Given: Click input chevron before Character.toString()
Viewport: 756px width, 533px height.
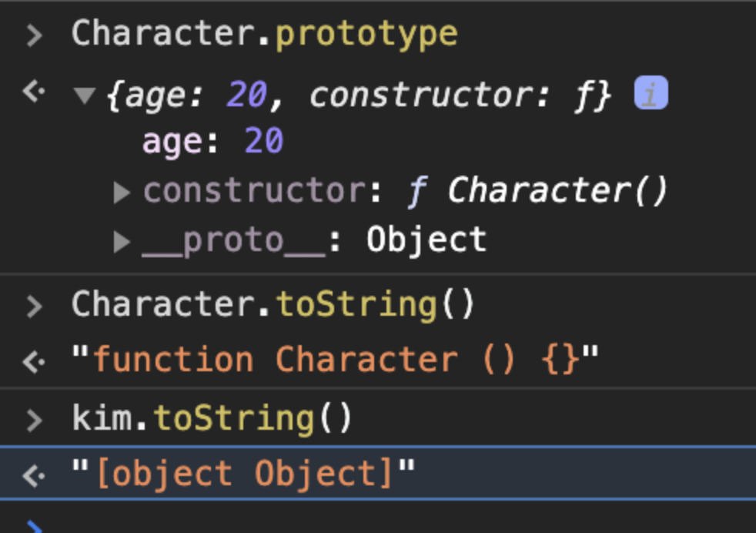Looking at the screenshot, I should click(x=34, y=307).
